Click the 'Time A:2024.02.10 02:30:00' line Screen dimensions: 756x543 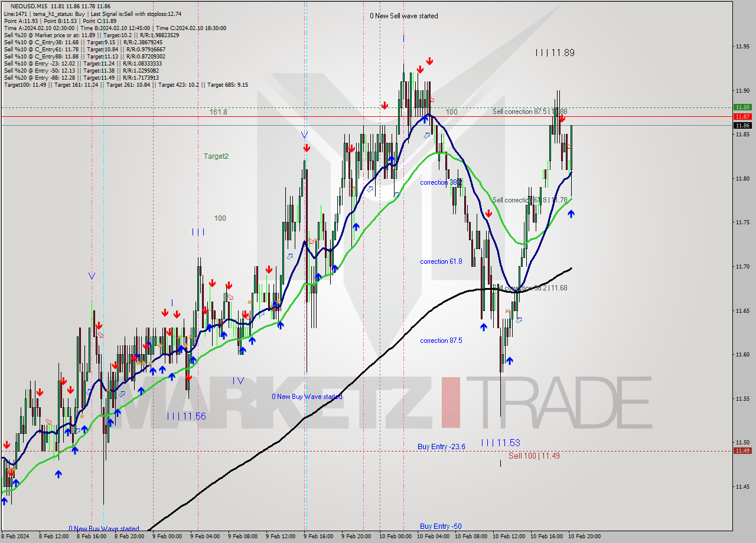click(x=115, y=28)
